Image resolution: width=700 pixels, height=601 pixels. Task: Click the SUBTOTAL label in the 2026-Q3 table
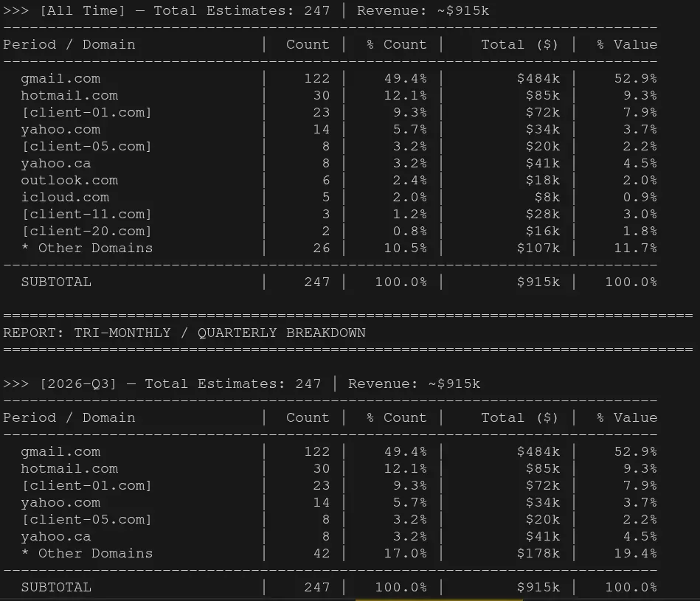56,587
